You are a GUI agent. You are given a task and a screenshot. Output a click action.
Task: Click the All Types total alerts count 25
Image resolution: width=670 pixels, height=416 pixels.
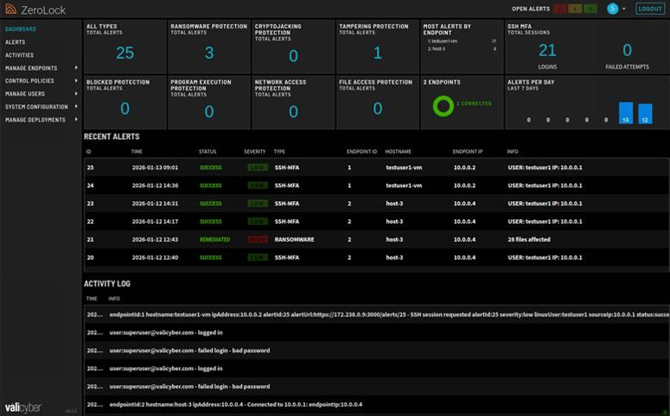pyautogui.click(x=125, y=53)
